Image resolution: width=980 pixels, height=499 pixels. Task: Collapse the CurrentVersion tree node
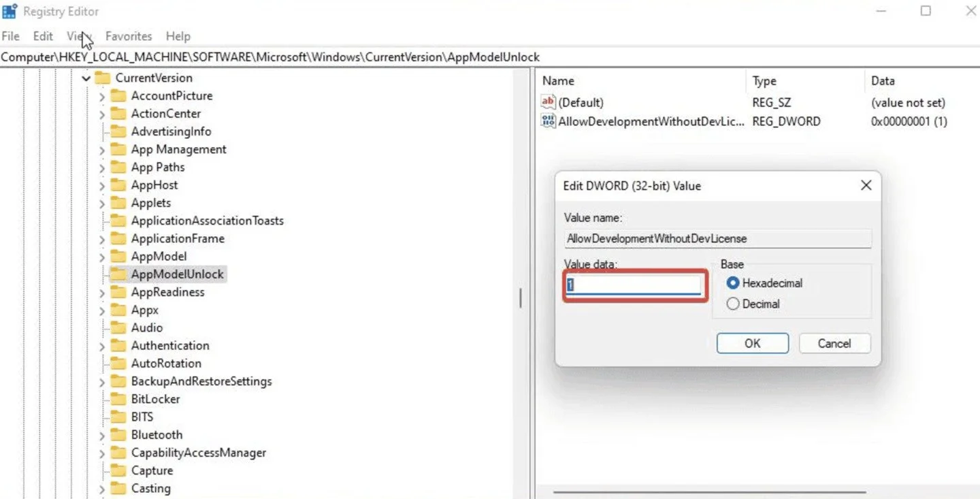[86, 78]
